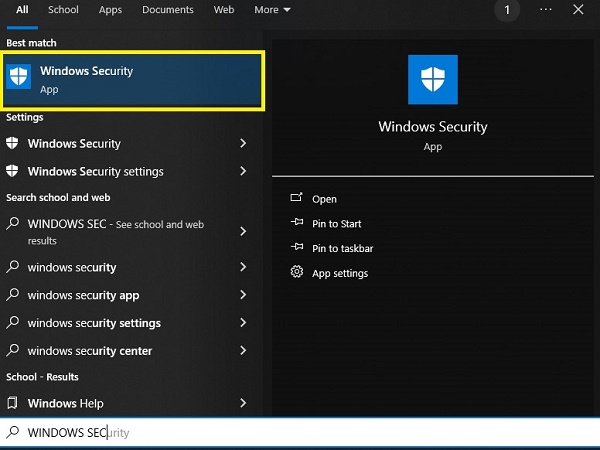600x450 pixels.
Task: Expand the windows security app chevron
Action: pos(243,295)
